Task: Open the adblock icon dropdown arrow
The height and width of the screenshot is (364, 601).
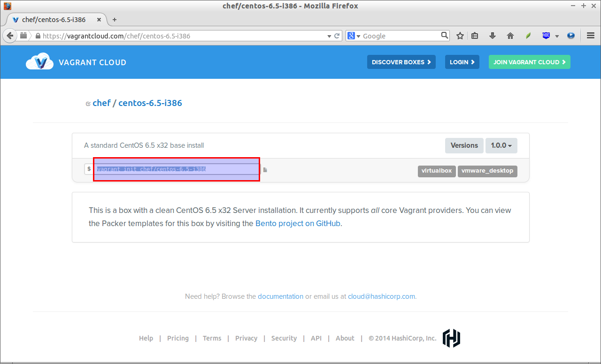Action: coord(557,36)
